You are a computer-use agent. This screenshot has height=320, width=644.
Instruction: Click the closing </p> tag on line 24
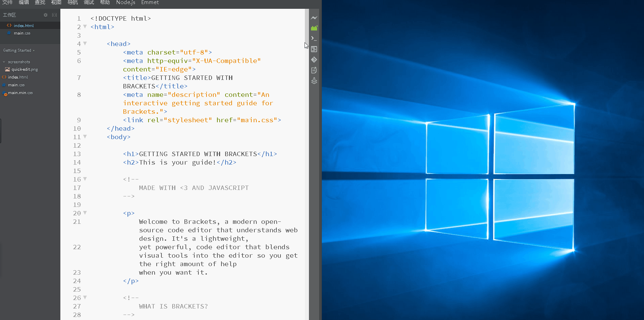coord(131,281)
